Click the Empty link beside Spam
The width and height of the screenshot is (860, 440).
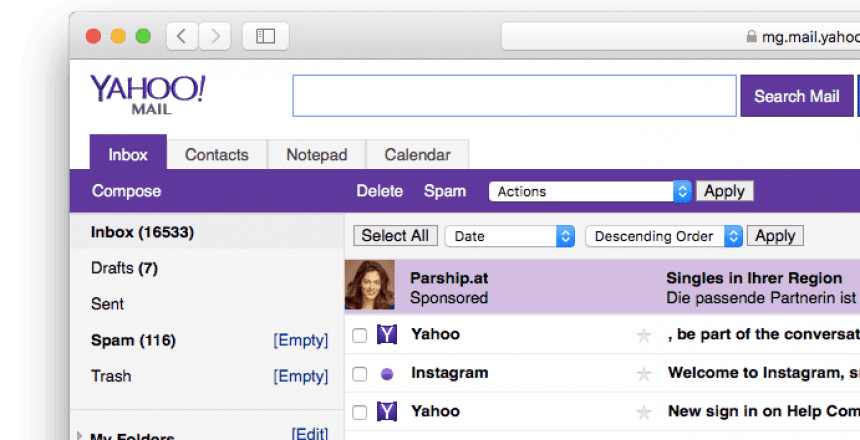(301, 341)
